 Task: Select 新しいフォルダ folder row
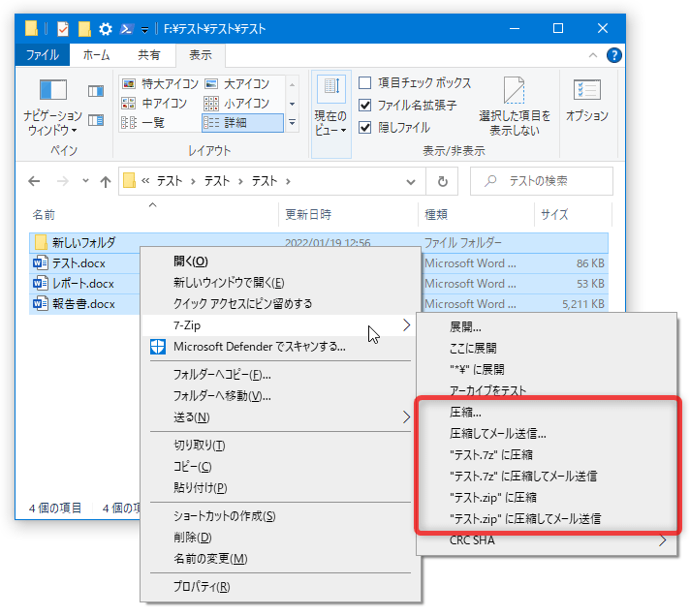[x=319, y=242]
